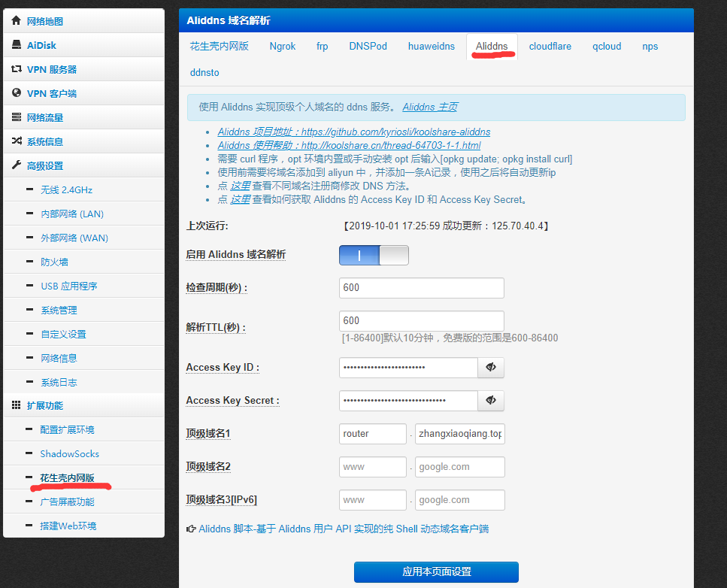Screen dimensions: 727x588
Task: Click the 检查周期(秒) input field
Action: coord(422,288)
